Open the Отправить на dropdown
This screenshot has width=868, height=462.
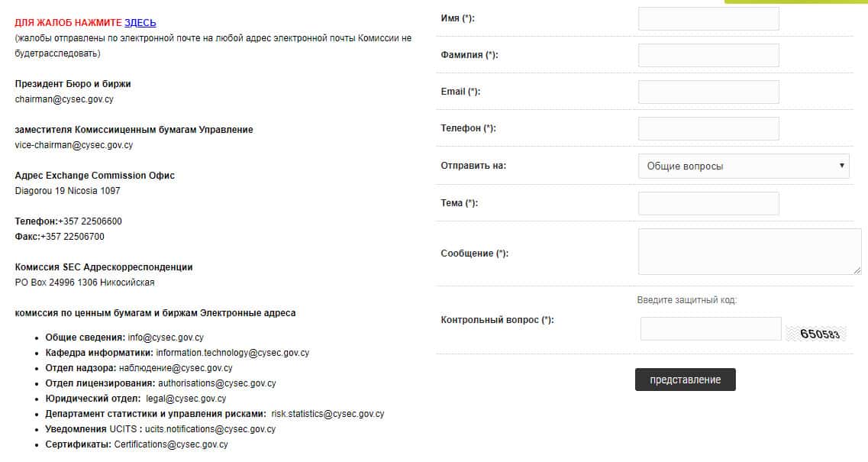click(x=743, y=166)
